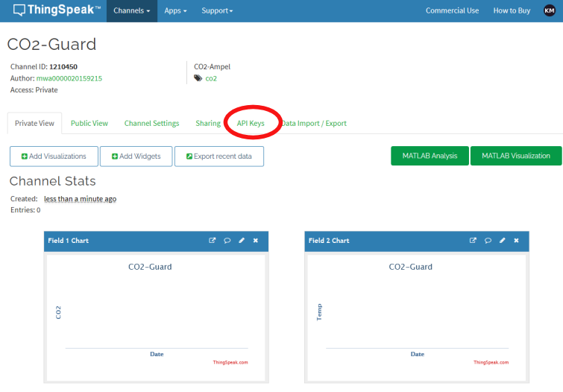Edit Field 2 Chart with pencil icon
Image resolution: width=563 pixels, height=392 pixels.
tap(503, 241)
